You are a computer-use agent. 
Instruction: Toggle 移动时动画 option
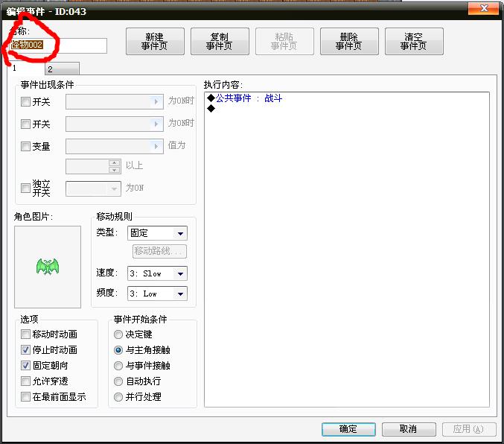pyautogui.click(x=25, y=334)
